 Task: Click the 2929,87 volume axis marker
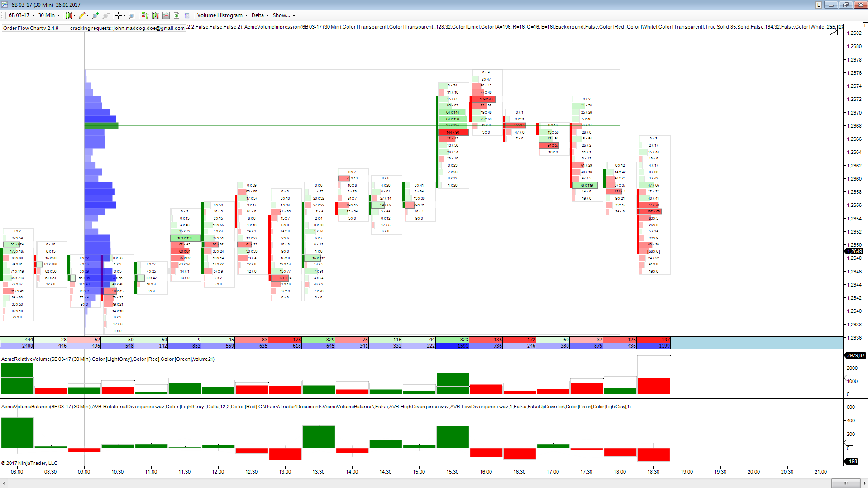pos(855,355)
